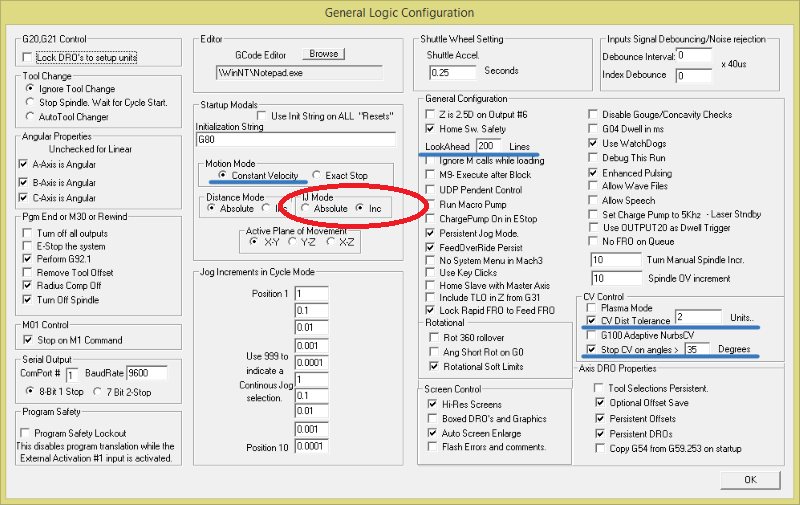Edit the BaudRate field showing 9600

tap(147, 373)
